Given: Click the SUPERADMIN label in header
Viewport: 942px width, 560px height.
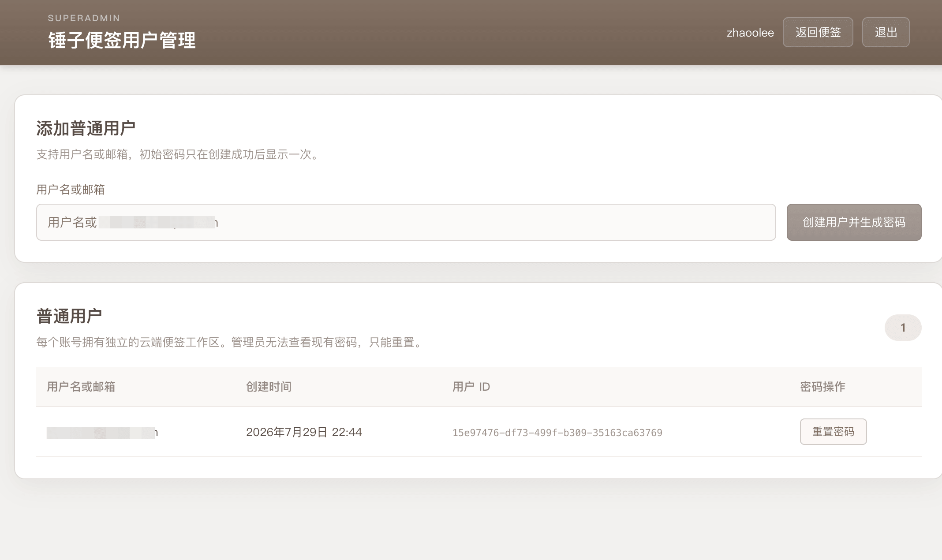Looking at the screenshot, I should pos(84,18).
